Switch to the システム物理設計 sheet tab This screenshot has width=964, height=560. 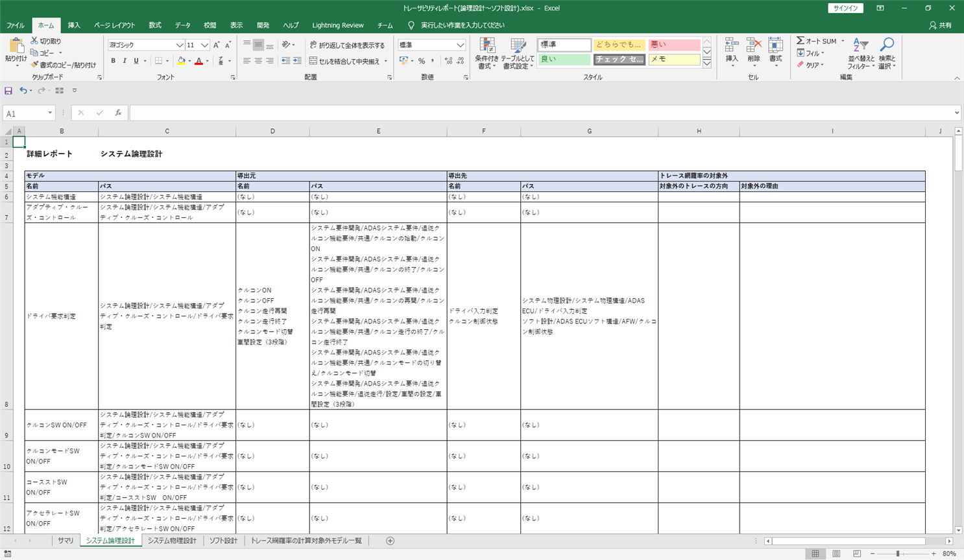(172, 541)
